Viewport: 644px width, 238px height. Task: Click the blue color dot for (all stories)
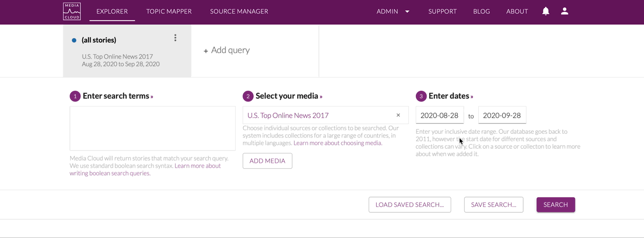coord(74,40)
